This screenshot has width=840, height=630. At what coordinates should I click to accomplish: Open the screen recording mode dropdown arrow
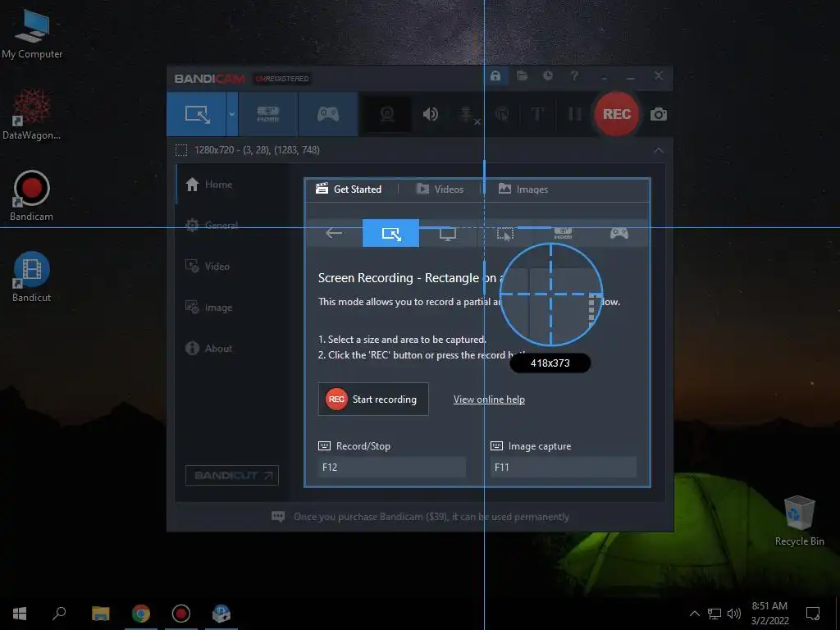pos(232,114)
